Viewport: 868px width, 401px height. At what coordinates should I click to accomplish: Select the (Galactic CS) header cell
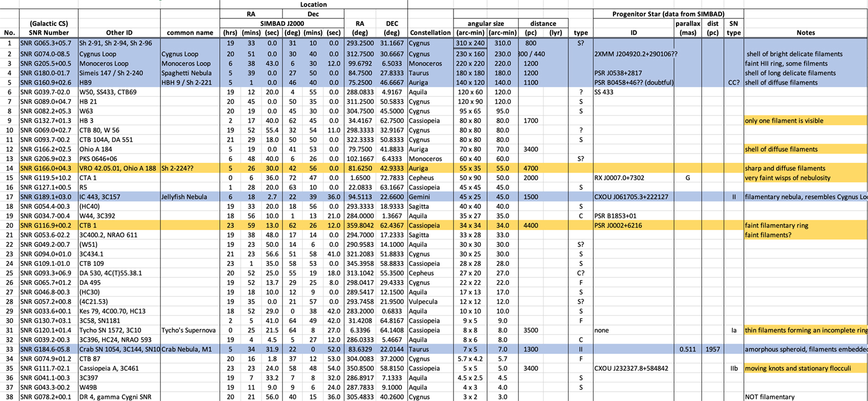49,23
